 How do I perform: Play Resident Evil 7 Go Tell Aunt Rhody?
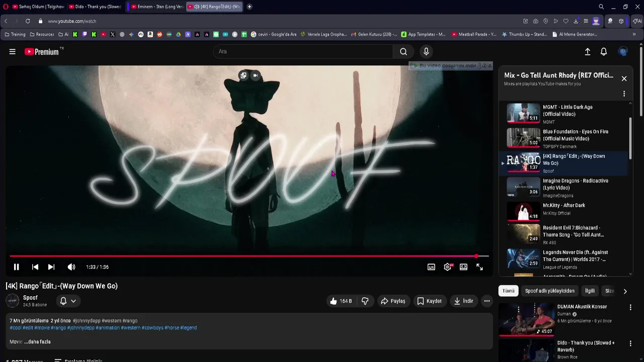pyautogui.click(x=563, y=234)
